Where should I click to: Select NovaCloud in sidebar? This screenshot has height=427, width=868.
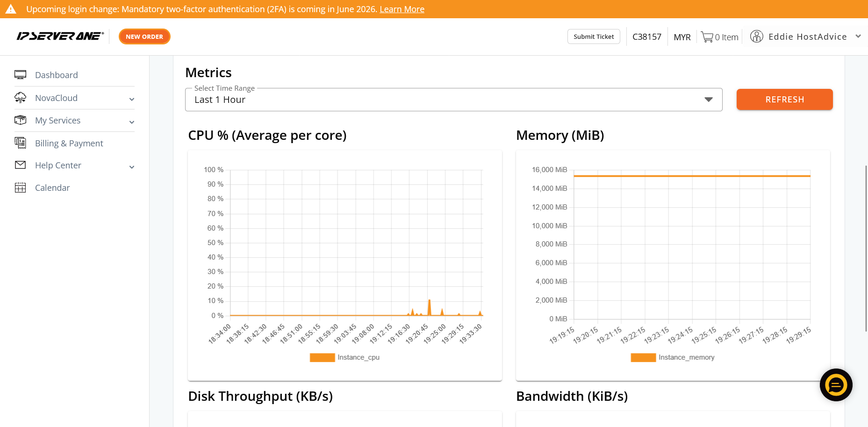(x=56, y=98)
